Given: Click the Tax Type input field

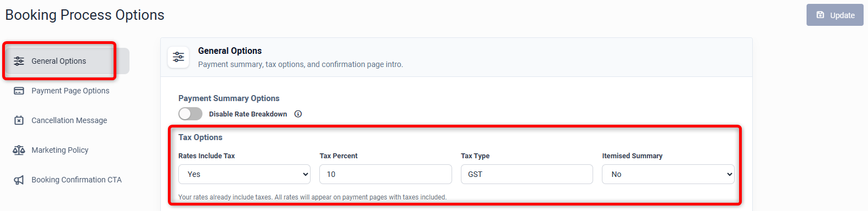Looking at the screenshot, I should pos(527,174).
